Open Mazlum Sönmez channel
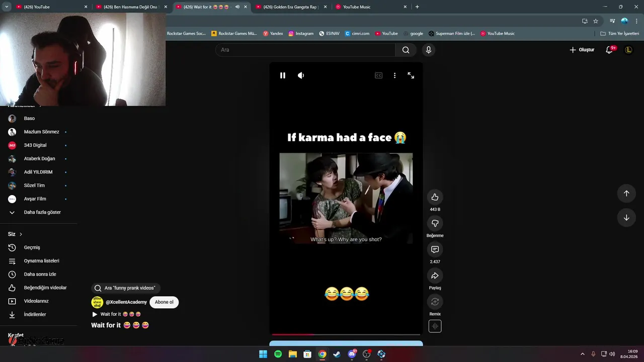644x362 pixels. [x=41, y=132]
